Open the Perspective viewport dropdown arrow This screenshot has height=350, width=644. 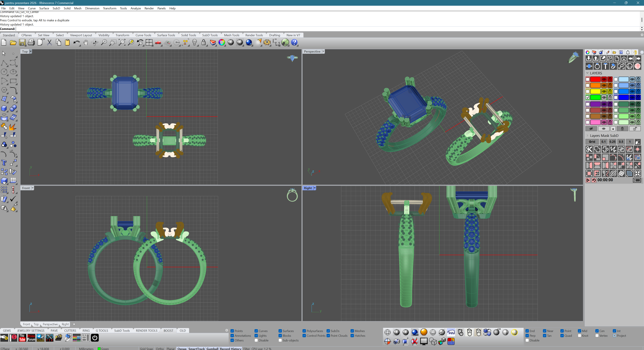tap(323, 52)
